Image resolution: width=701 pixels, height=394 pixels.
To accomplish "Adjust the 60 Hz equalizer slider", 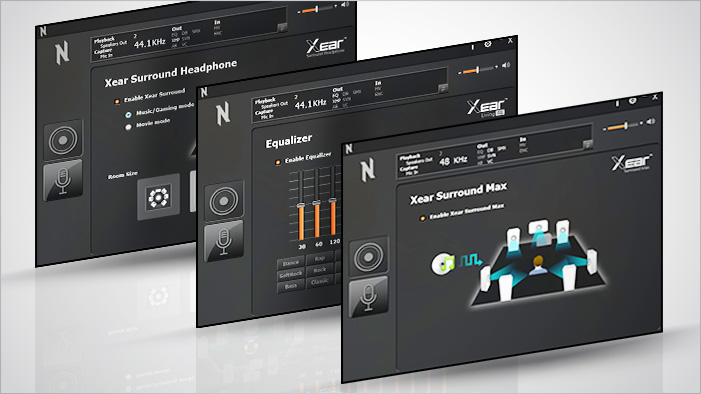I will [x=317, y=203].
